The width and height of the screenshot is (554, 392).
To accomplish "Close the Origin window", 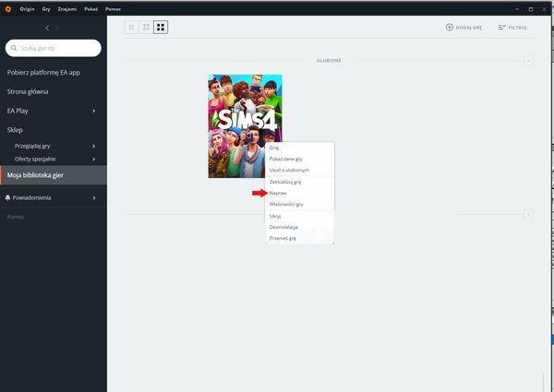I will [x=544, y=9].
